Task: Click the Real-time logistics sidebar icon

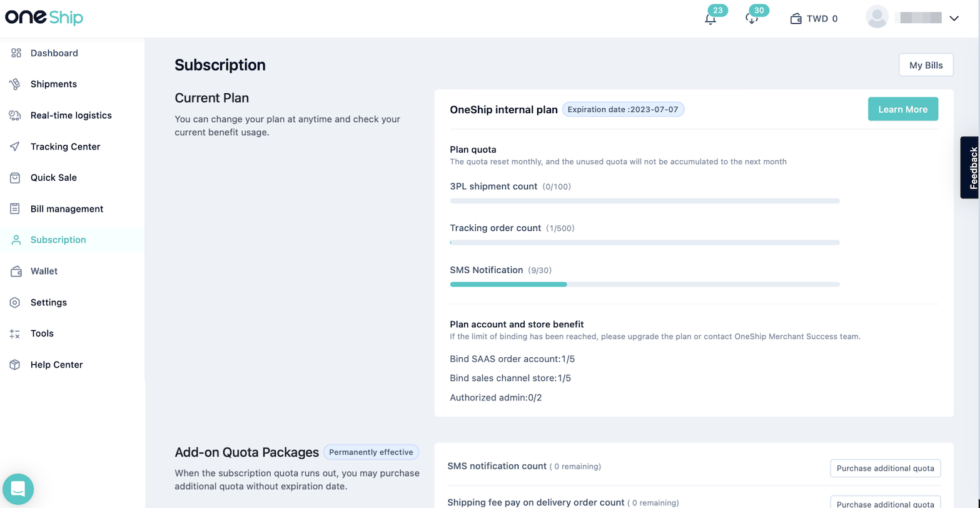Action: pos(16,115)
